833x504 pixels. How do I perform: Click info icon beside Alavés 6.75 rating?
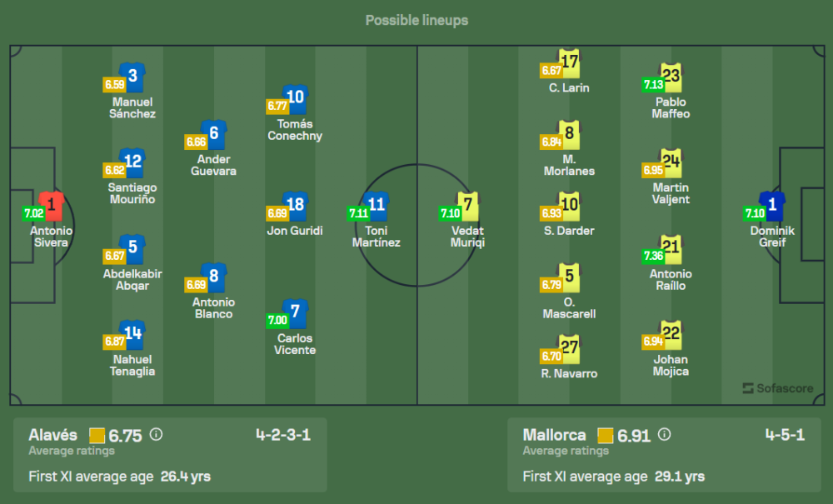156,434
